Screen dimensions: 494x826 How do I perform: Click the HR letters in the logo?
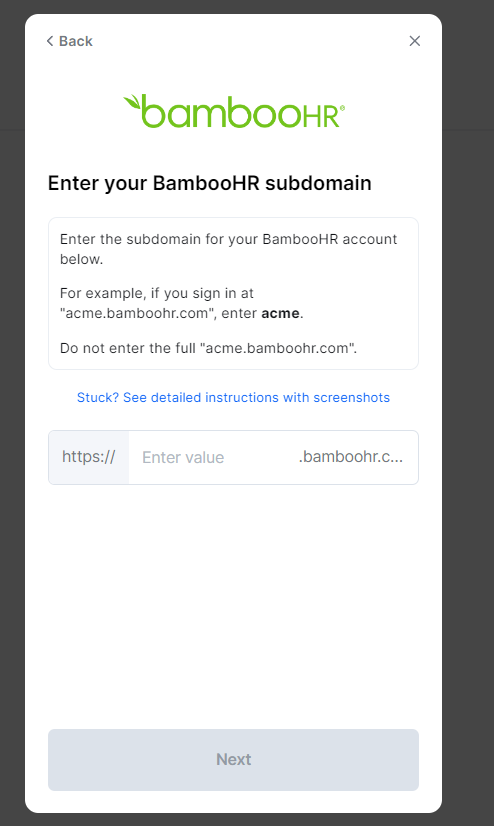(x=321, y=117)
